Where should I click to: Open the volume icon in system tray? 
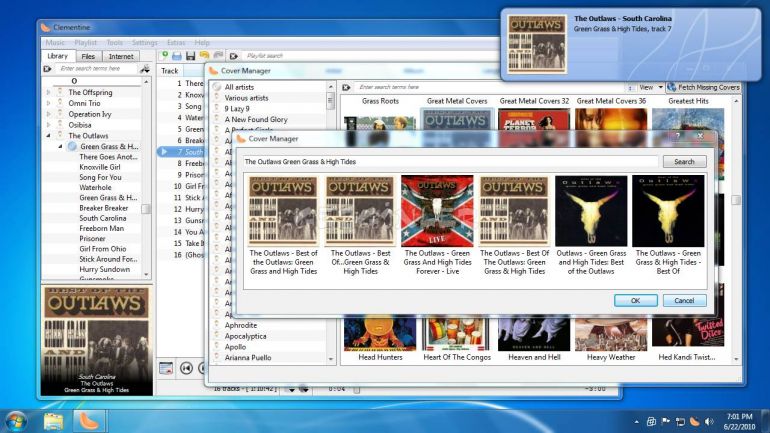click(709, 421)
